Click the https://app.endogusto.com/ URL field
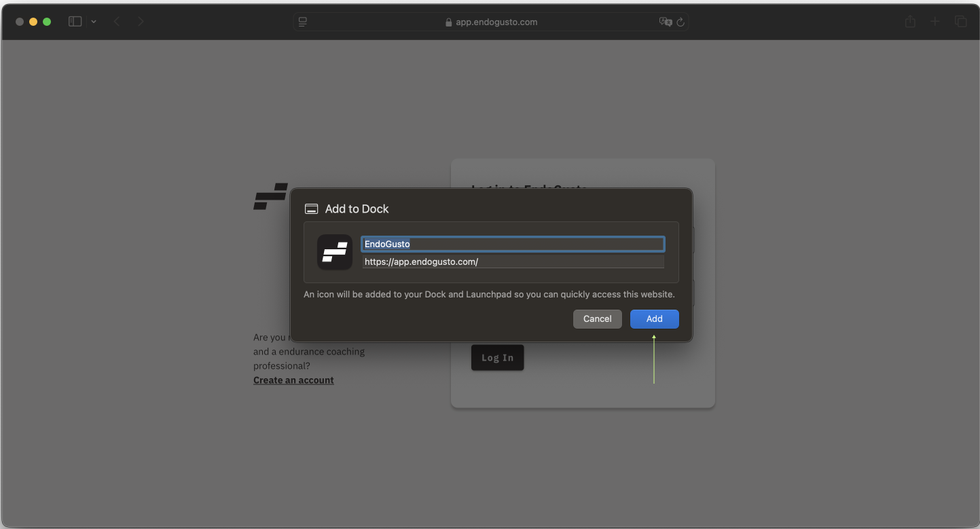 pyautogui.click(x=513, y=261)
